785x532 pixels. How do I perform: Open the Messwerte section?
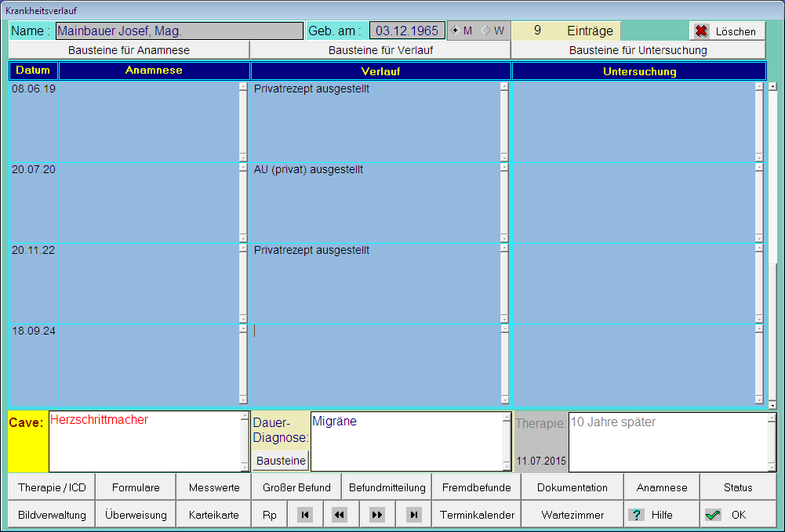coord(214,487)
